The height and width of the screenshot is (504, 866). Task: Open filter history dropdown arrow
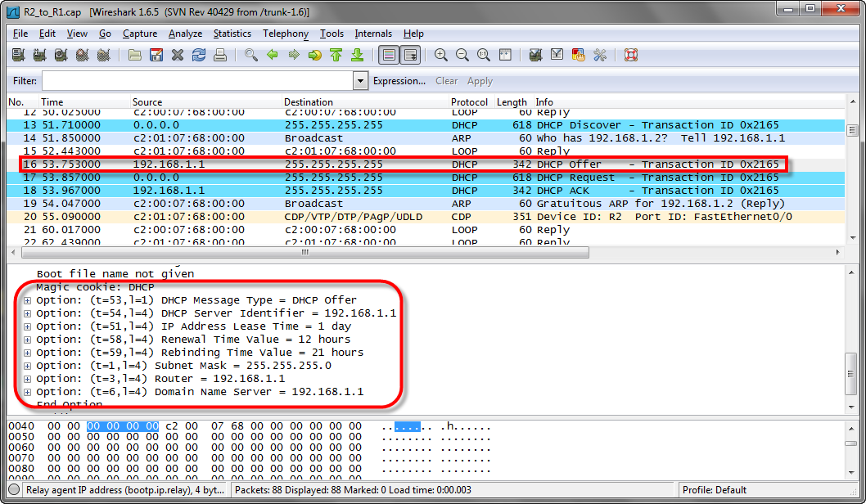[x=360, y=81]
